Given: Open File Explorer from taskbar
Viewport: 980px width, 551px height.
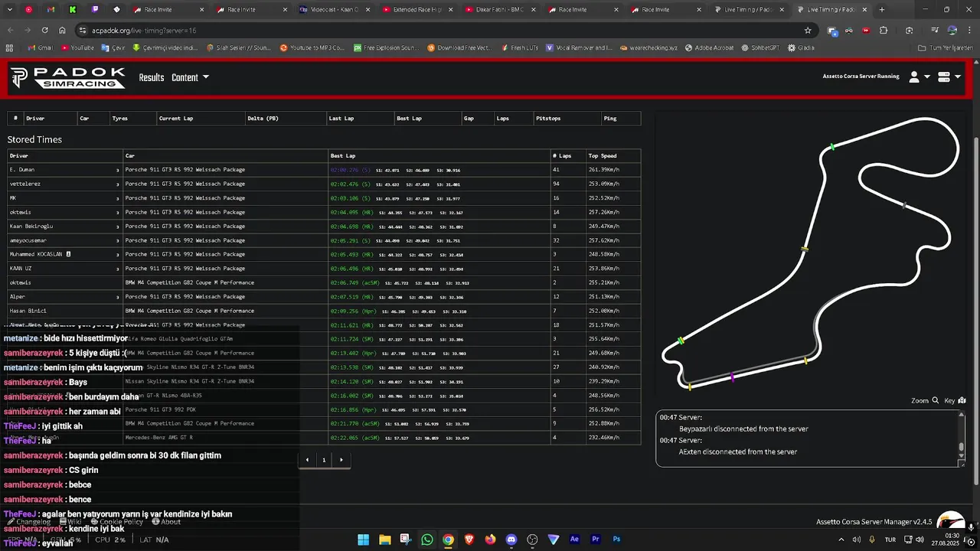Looking at the screenshot, I should point(385,540).
